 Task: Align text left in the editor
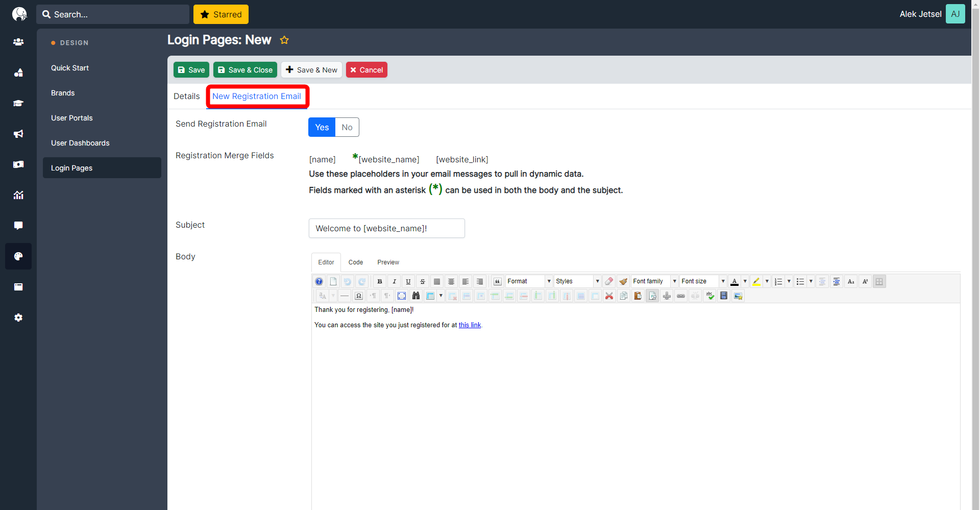(465, 281)
